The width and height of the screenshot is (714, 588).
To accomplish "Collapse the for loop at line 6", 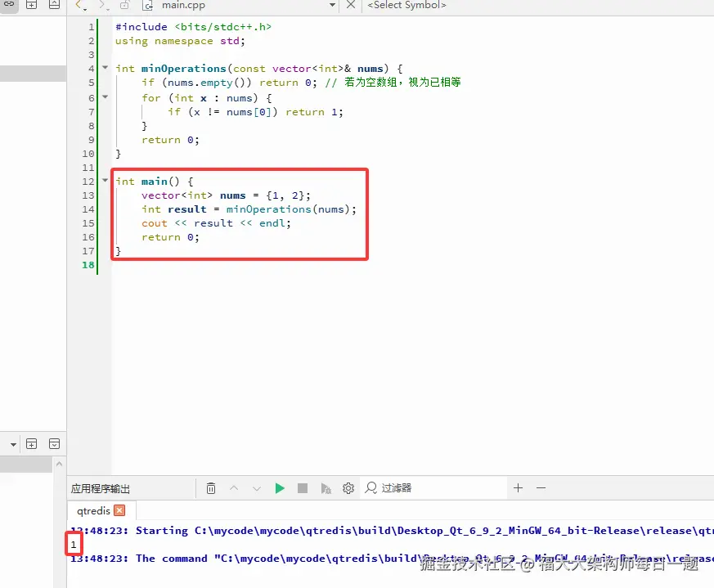I will point(106,97).
